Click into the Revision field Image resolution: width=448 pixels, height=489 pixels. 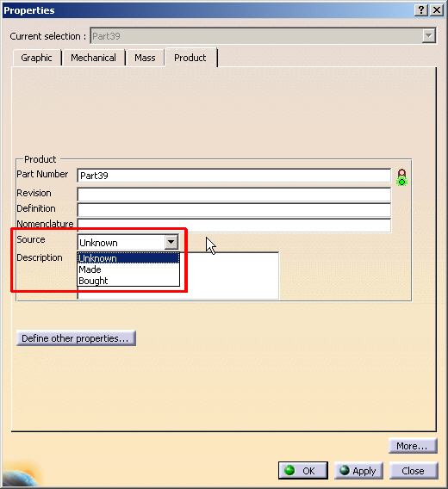point(233,195)
